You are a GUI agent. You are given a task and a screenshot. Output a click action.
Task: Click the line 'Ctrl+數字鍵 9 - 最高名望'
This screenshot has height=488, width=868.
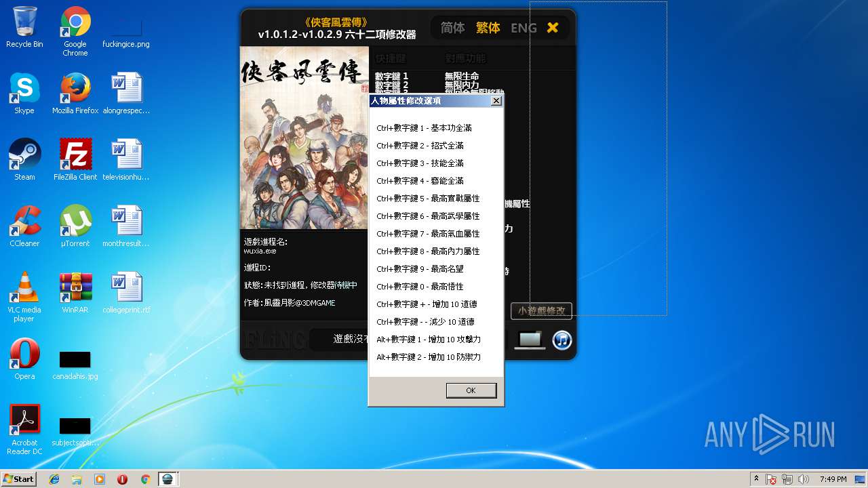pos(420,269)
